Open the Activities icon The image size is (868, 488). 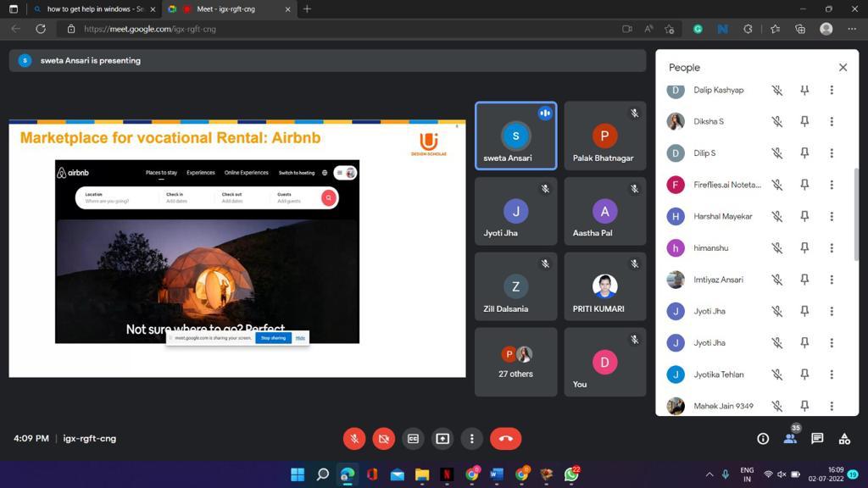[x=844, y=438]
